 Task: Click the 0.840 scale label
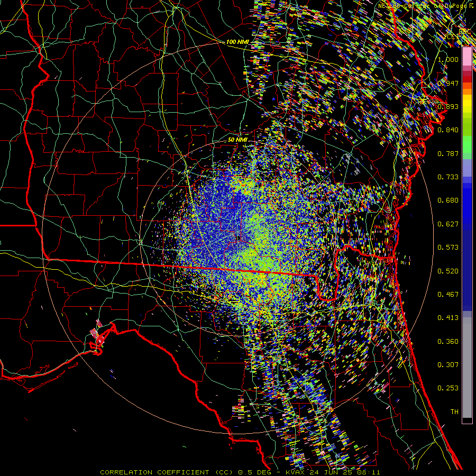[448, 130]
